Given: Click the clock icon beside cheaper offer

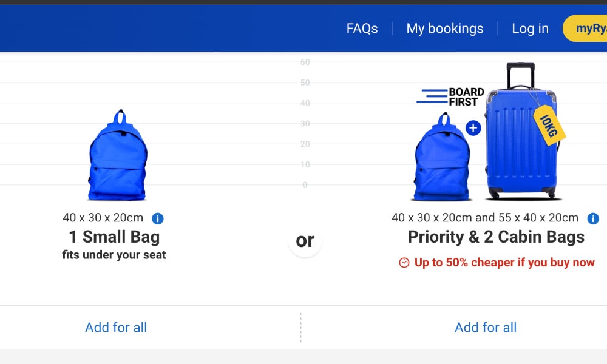Looking at the screenshot, I should coord(404,263).
